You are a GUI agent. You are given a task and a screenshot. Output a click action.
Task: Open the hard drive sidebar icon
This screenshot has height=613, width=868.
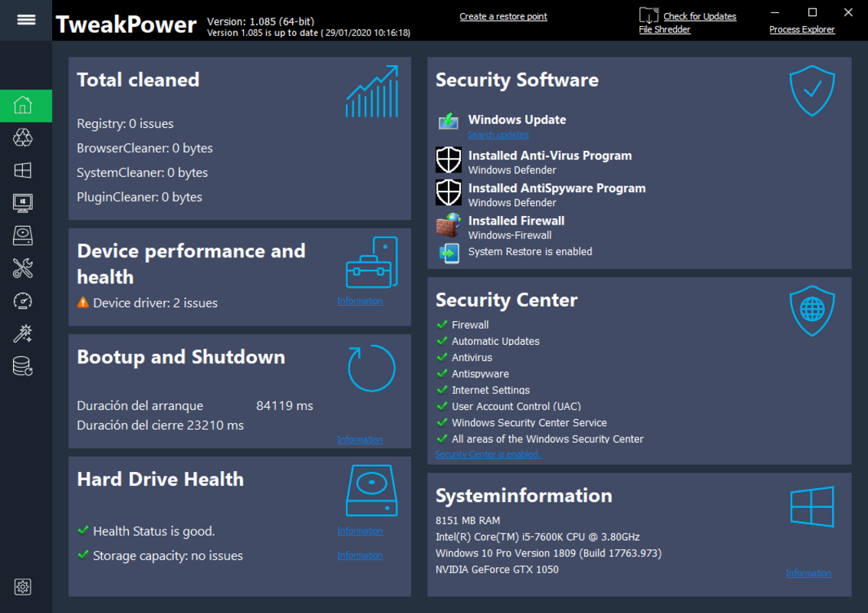(x=23, y=236)
